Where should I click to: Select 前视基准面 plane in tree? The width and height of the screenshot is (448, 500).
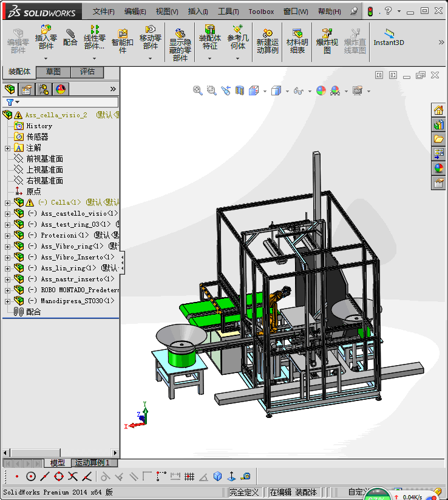[x=44, y=159]
